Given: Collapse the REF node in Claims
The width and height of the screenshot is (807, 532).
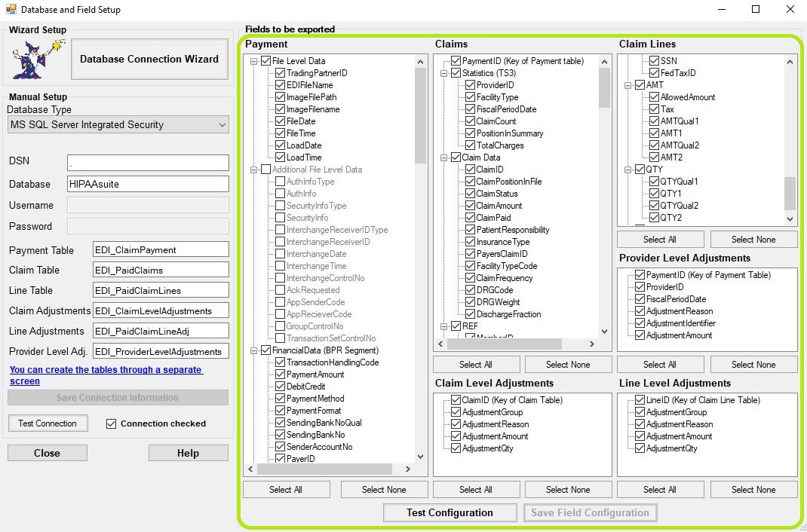Looking at the screenshot, I should click(443, 326).
